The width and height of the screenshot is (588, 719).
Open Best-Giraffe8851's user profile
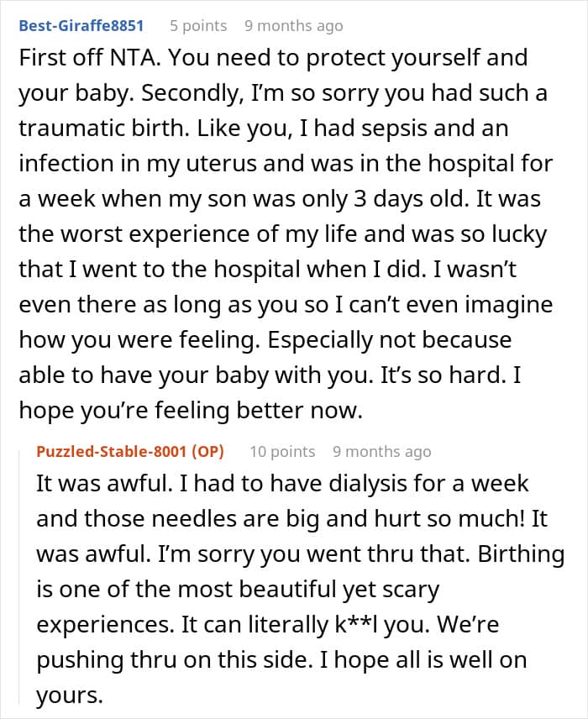click(81, 26)
